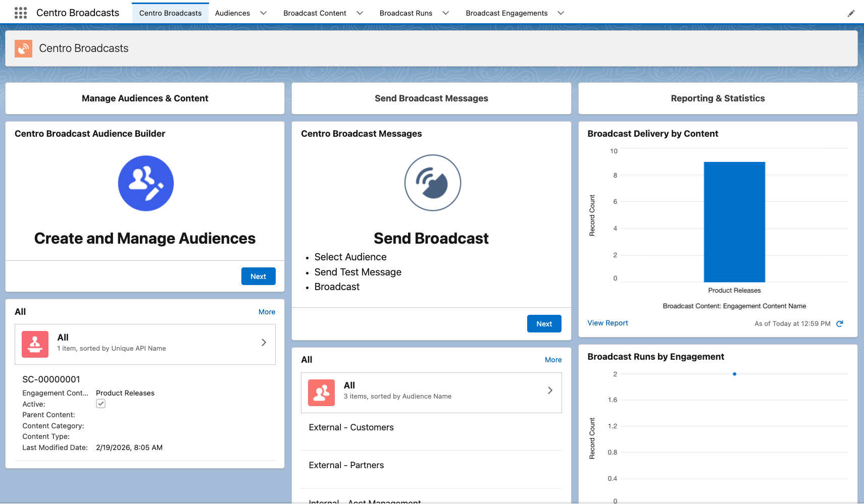
Task: Click the "Send Broadcast Messages" heading
Action: coord(431,98)
